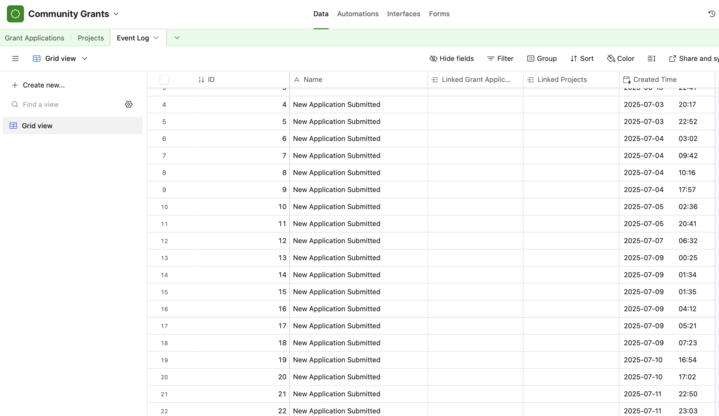Switch to the Data tab

tap(321, 14)
